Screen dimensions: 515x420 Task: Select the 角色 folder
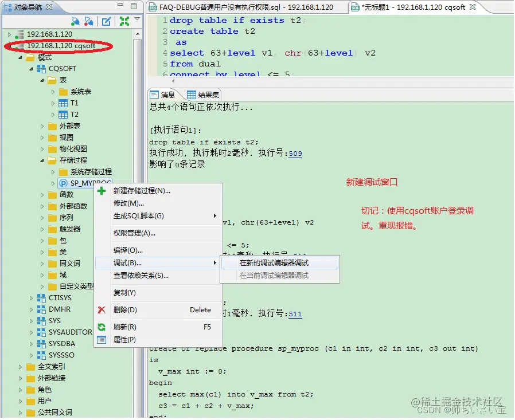(x=45, y=390)
